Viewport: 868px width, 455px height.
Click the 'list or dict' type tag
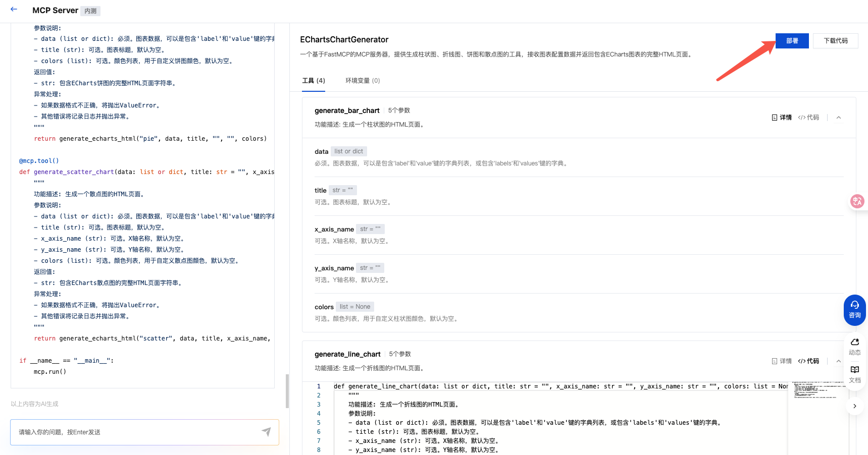tap(348, 151)
